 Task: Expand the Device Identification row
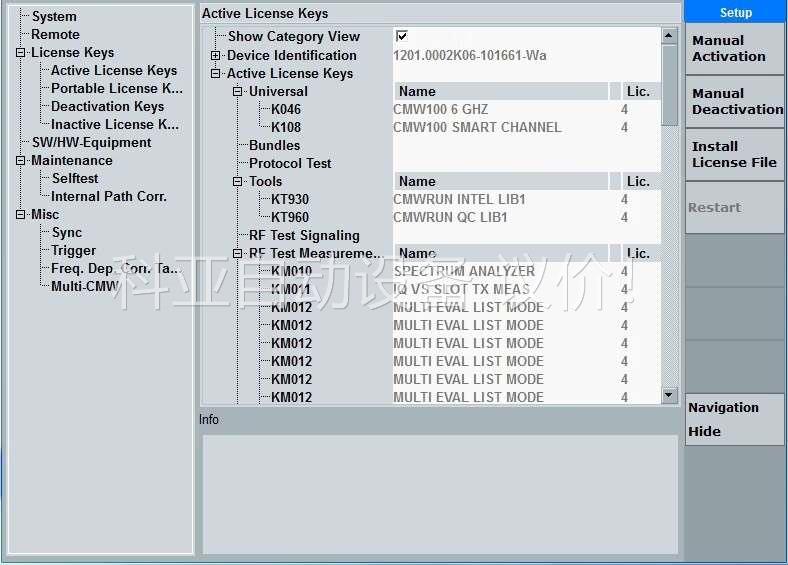coord(216,56)
